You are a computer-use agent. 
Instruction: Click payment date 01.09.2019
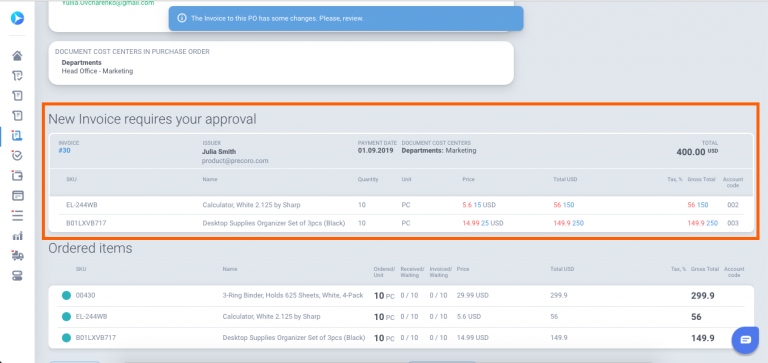point(375,151)
